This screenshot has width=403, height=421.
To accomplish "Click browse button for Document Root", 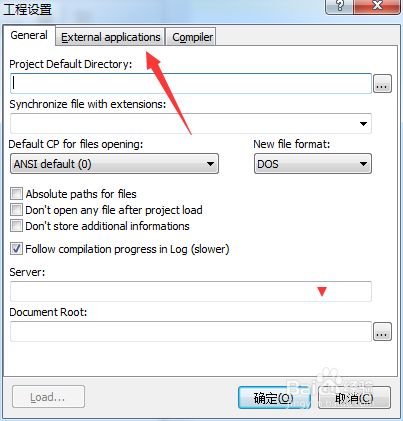I will point(382,332).
